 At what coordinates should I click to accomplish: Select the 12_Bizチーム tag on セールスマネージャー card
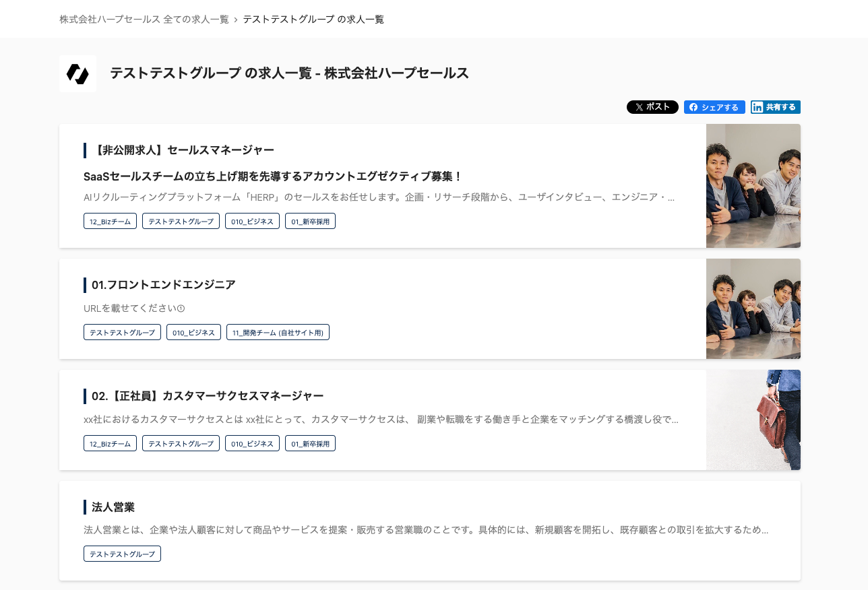[110, 221]
